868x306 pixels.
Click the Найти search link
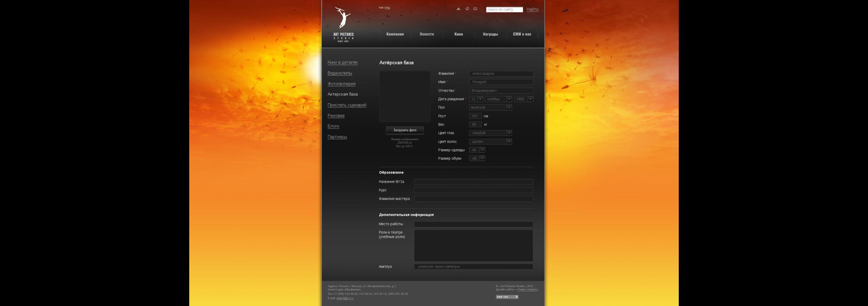(532, 10)
